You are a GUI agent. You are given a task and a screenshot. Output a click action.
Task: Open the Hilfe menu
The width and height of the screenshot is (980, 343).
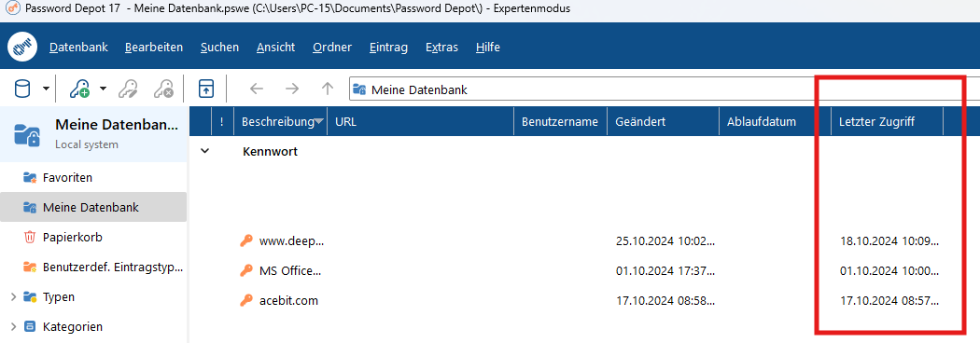[x=487, y=48]
